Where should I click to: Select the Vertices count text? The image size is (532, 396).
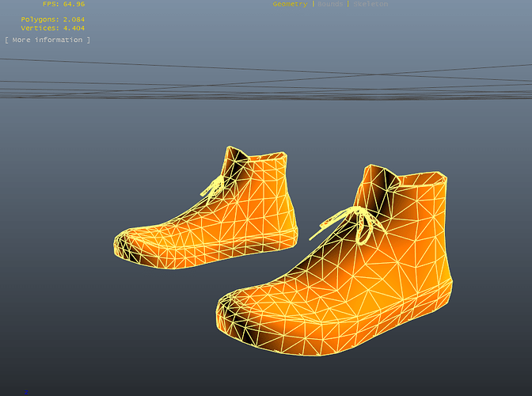[x=52, y=29]
